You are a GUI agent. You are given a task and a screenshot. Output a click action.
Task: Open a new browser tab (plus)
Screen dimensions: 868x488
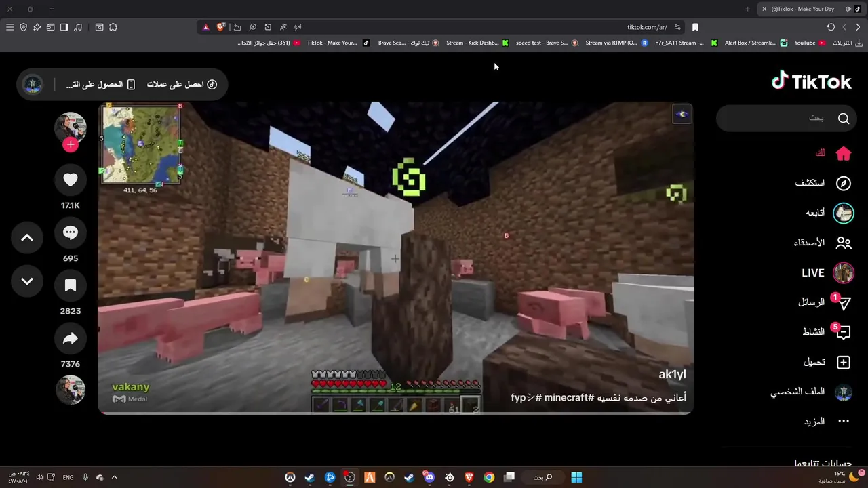[x=747, y=9]
